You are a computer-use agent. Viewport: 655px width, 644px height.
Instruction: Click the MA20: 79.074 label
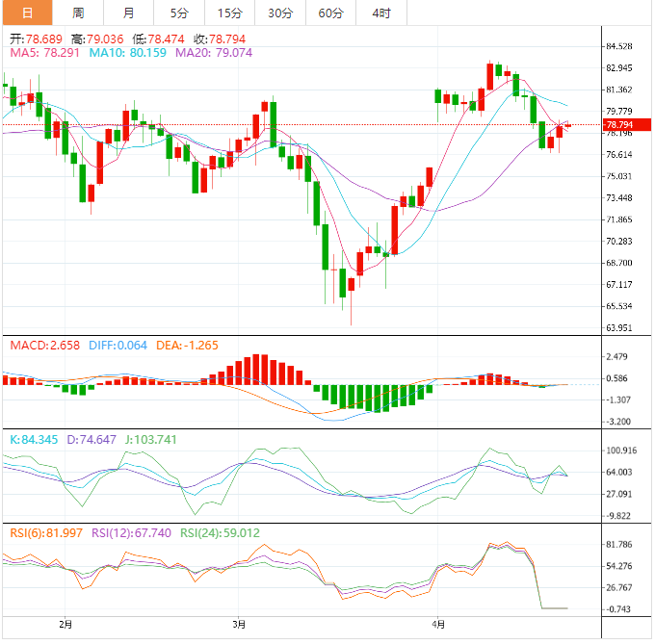[214, 53]
